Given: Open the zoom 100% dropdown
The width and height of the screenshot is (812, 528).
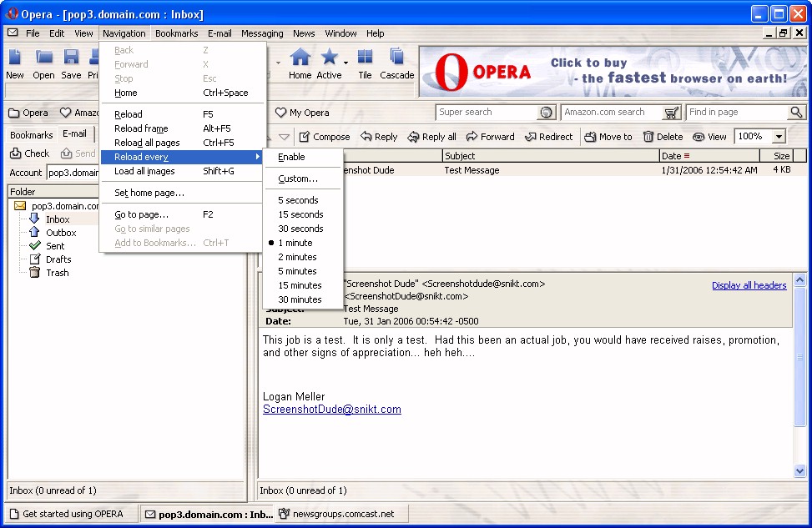Looking at the screenshot, I should click(779, 137).
